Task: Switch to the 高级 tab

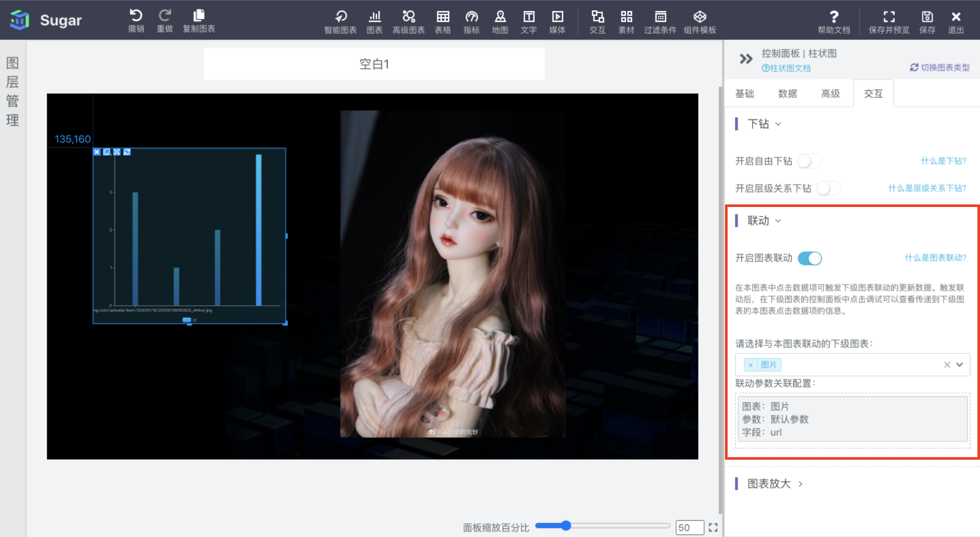Action: [830, 94]
